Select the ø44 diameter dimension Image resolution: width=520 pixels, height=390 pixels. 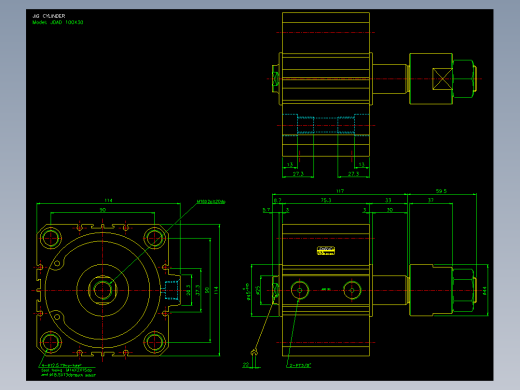pos(484,291)
